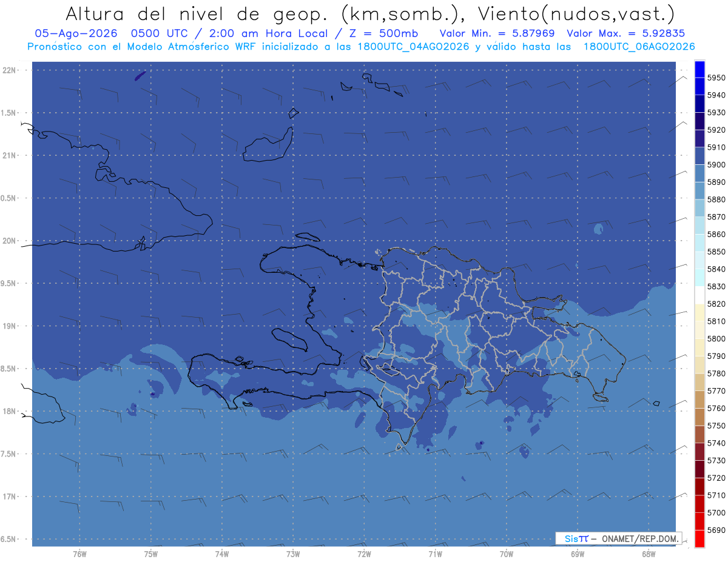Image resolution: width=728 pixels, height=562 pixels.
Task: Click the "70W" longitude label
Action: 507,554
